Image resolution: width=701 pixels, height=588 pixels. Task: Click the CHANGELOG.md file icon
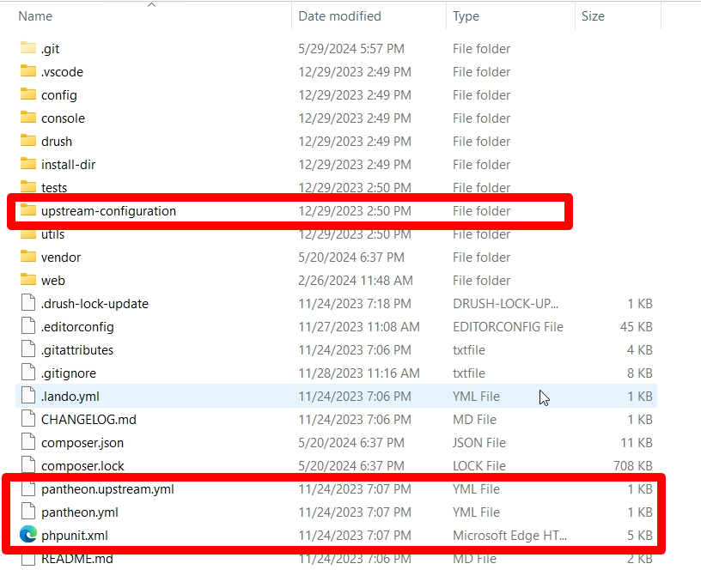pos(28,419)
